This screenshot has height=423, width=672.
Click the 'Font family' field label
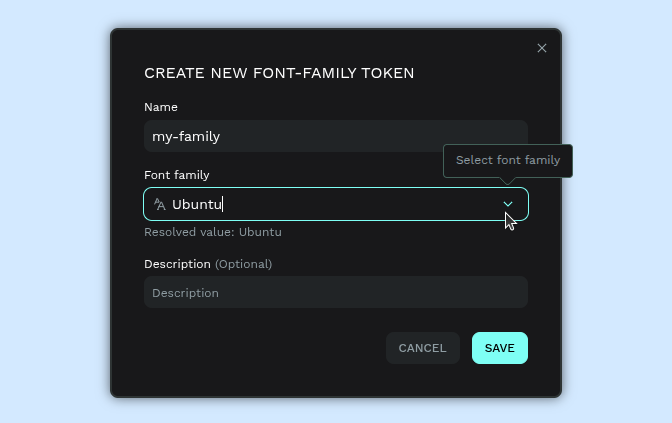[177, 175]
